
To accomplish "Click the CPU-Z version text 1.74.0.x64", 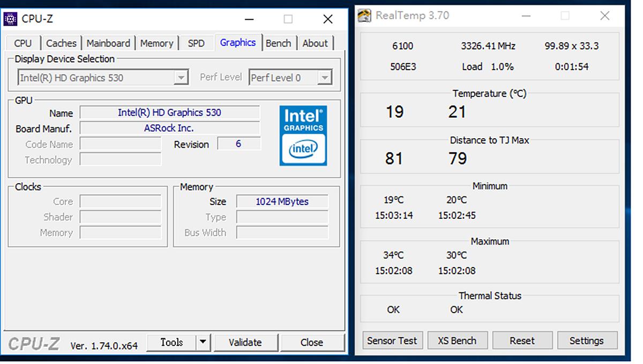I will [x=104, y=346].
